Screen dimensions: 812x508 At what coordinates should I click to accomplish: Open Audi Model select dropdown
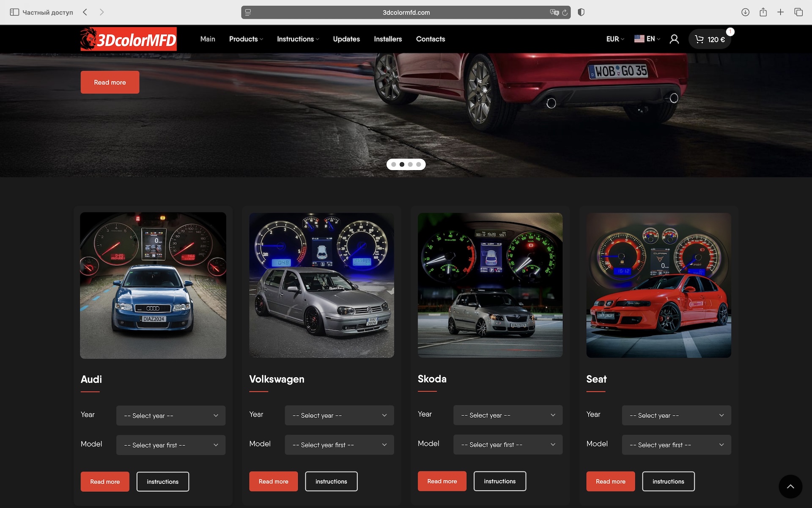[171, 445]
